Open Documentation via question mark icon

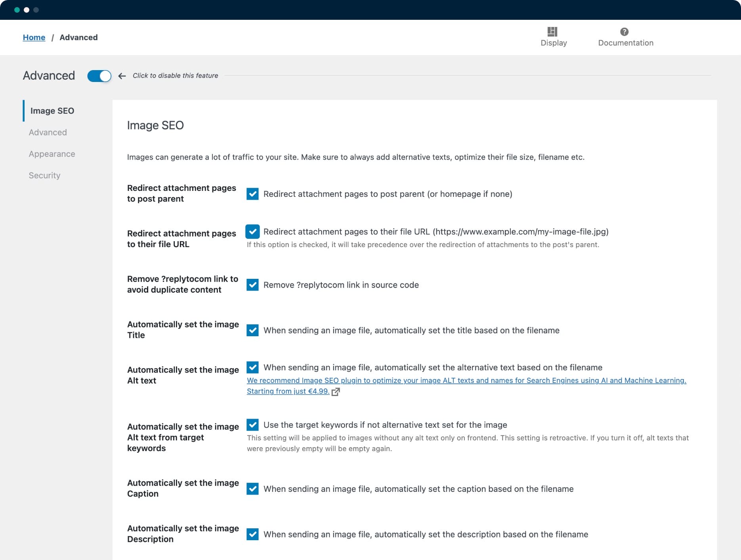(x=624, y=32)
